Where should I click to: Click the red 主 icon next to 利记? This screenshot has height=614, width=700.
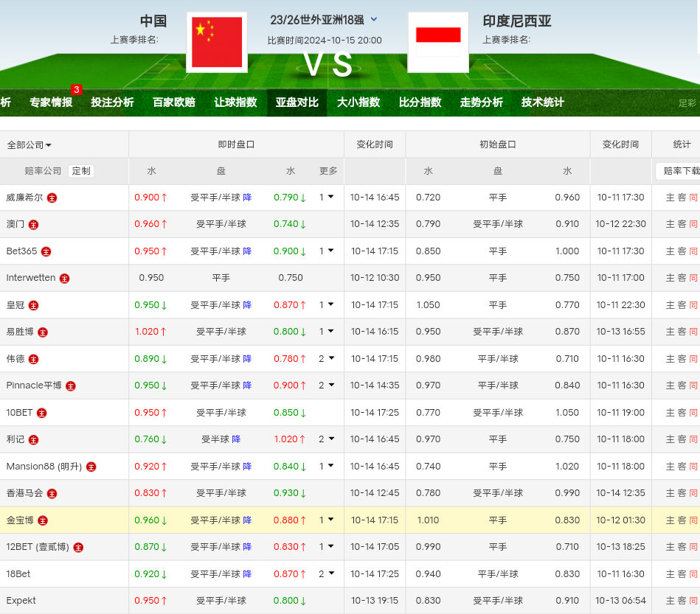coord(33,440)
